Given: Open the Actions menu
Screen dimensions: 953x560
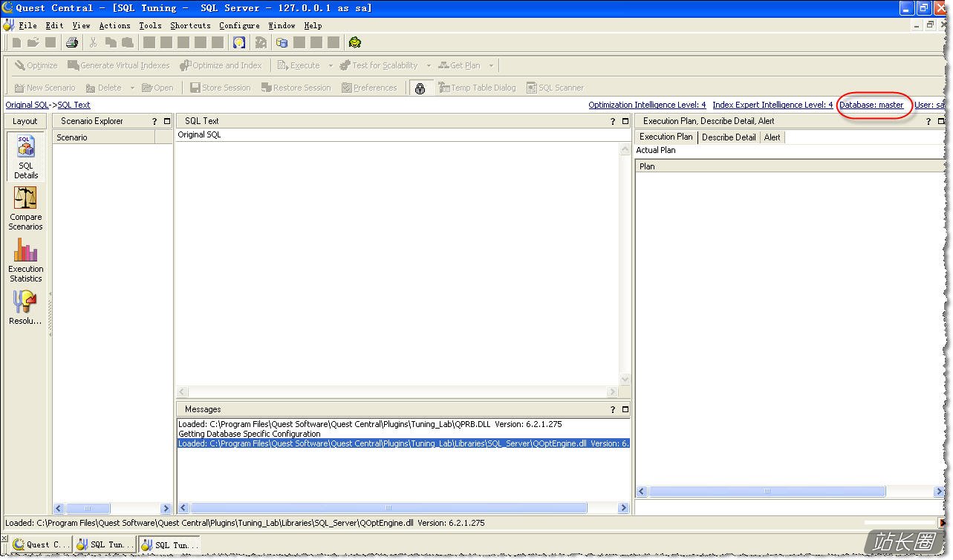Looking at the screenshot, I should [x=114, y=25].
